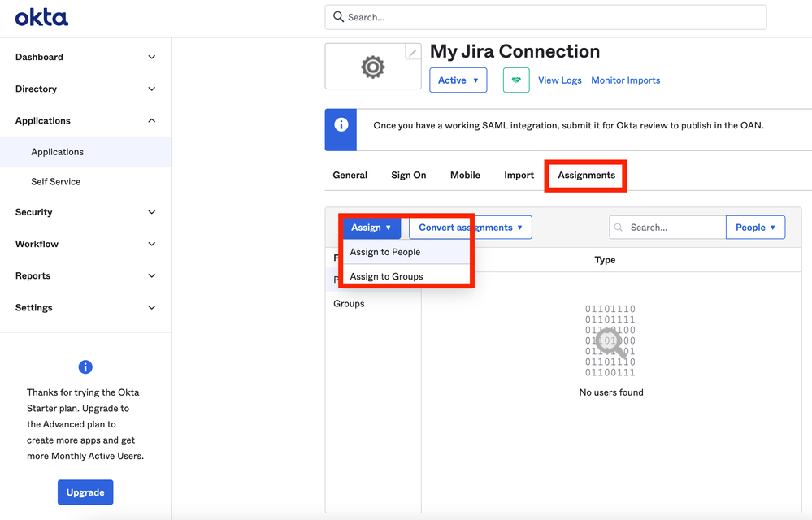Switch to the Sign On tab
Image resolution: width=812 pixels, height=520 pixels.
(409, 175)
